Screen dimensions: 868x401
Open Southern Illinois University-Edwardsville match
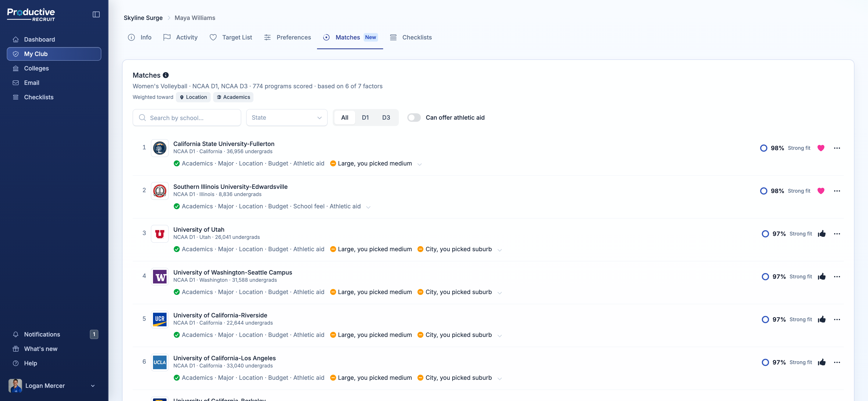pyautogui.click(x=231, y=187)
